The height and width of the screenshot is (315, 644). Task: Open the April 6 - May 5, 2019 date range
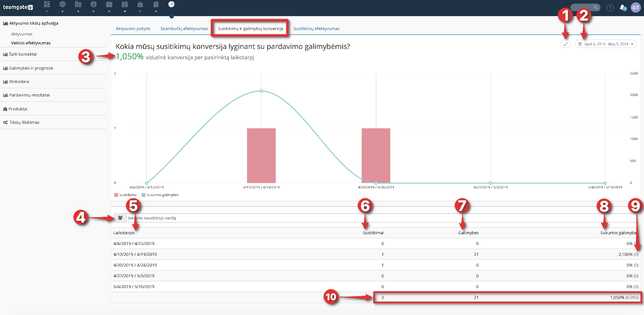[x=605, y=44]
